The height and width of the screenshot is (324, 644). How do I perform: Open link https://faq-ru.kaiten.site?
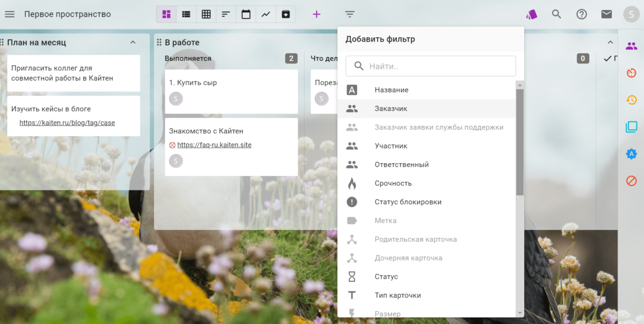pos(215,145)
